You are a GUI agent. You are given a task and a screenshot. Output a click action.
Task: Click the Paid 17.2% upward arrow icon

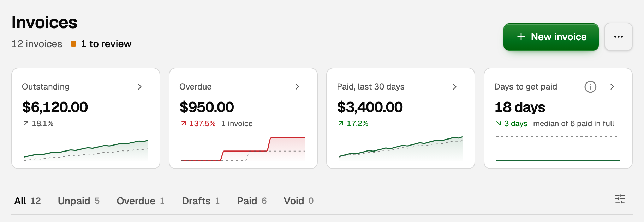pyautogui.click(x=341, y=123)
